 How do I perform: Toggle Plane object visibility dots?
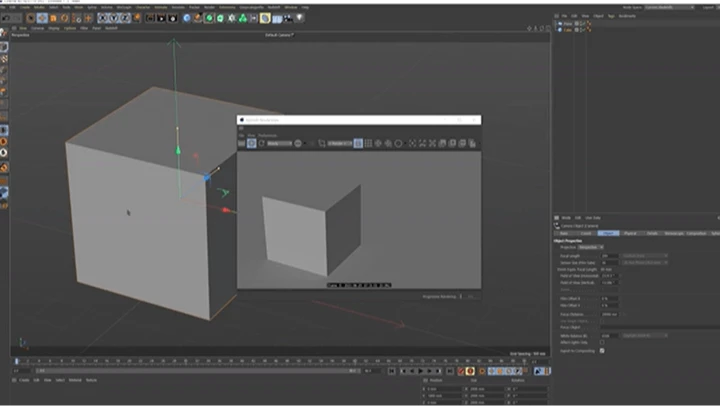click(581, 23)
